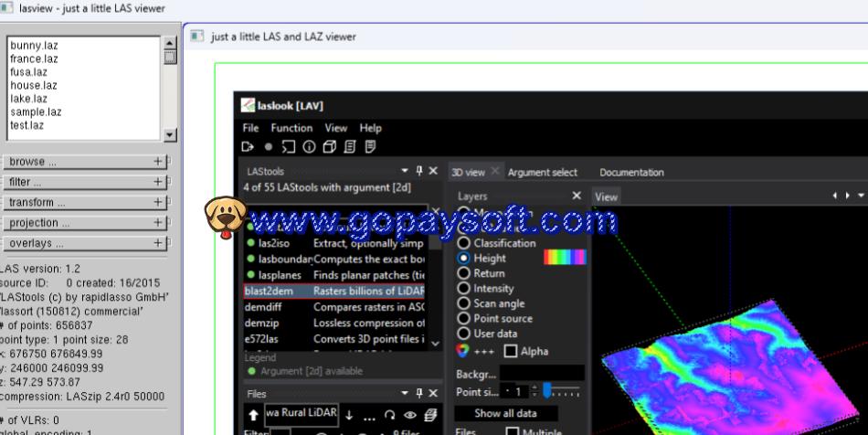This screenshot has width=868, height=435.
Task: Open the Function menu
Action: 291,128
